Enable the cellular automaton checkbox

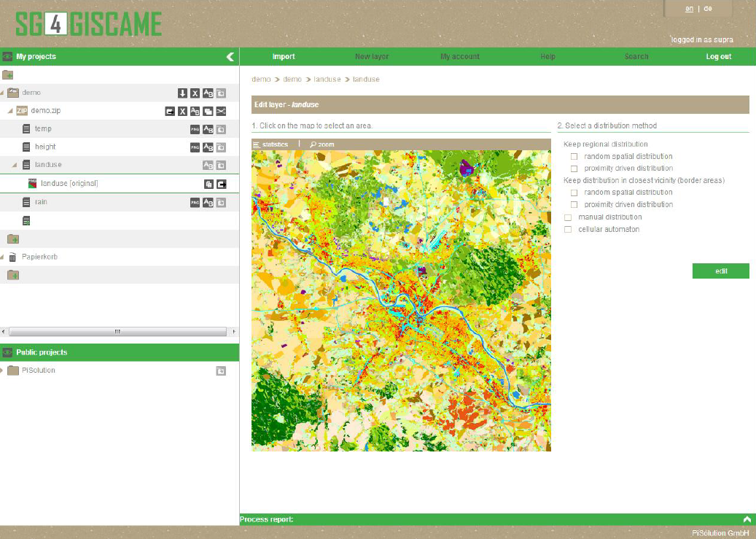568,230
